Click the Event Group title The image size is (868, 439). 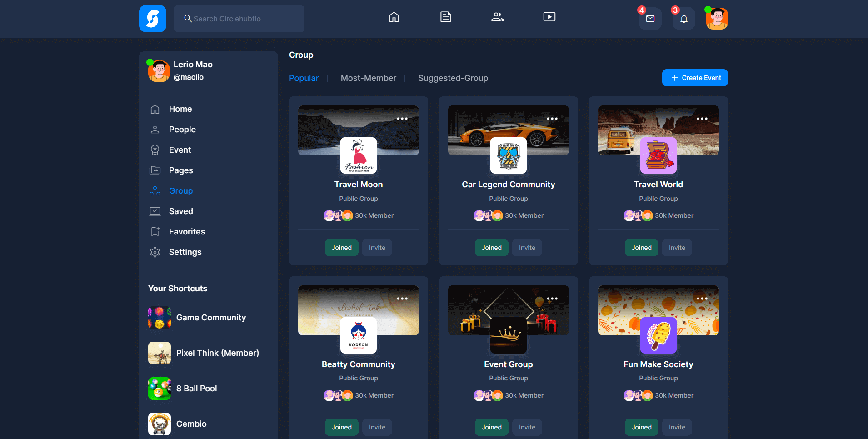coord(509,364)
